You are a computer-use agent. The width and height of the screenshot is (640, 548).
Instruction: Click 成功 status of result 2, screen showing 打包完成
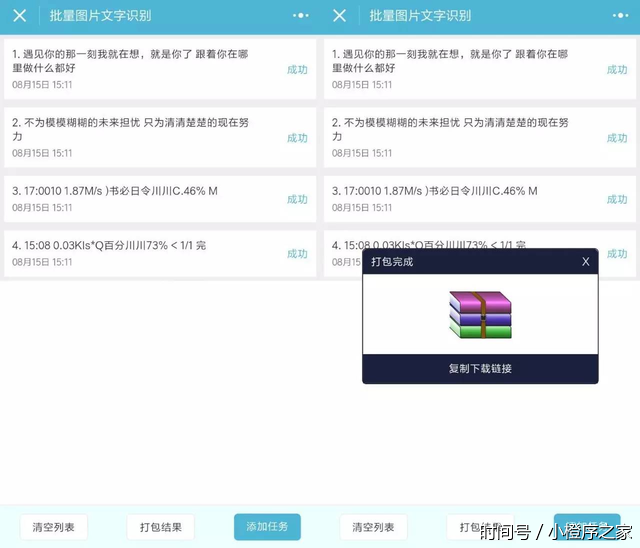(x=617, y=138)
